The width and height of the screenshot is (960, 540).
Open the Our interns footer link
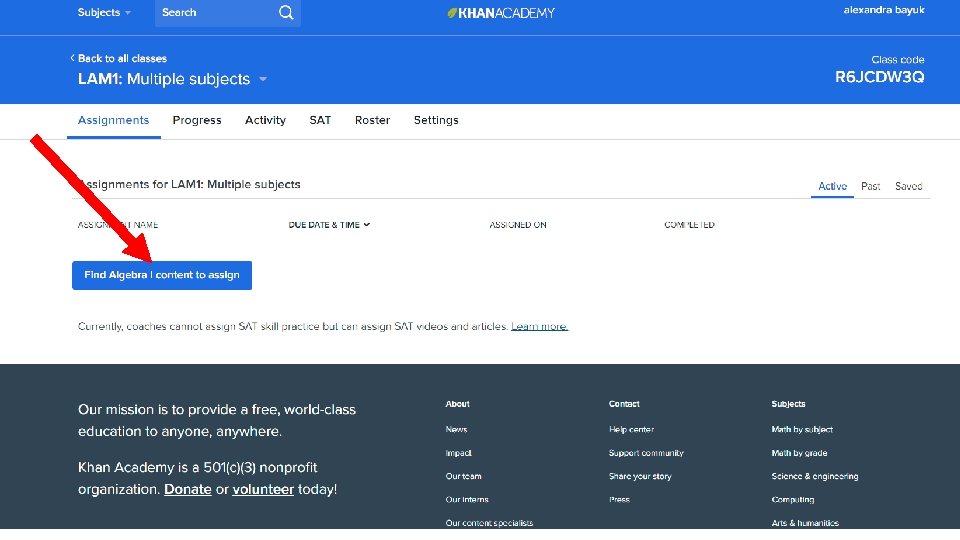click(x=467, y=500)
